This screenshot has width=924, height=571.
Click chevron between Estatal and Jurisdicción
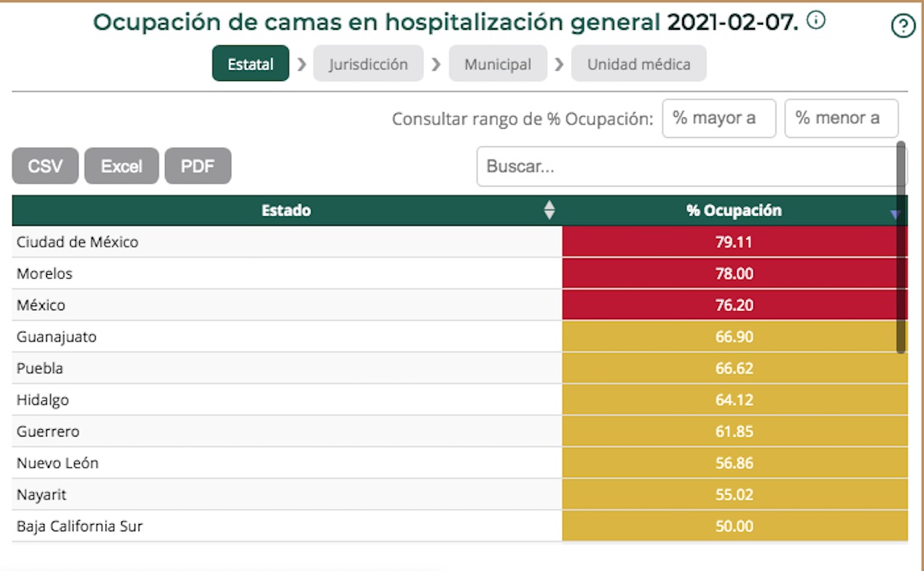click(302, 64)
